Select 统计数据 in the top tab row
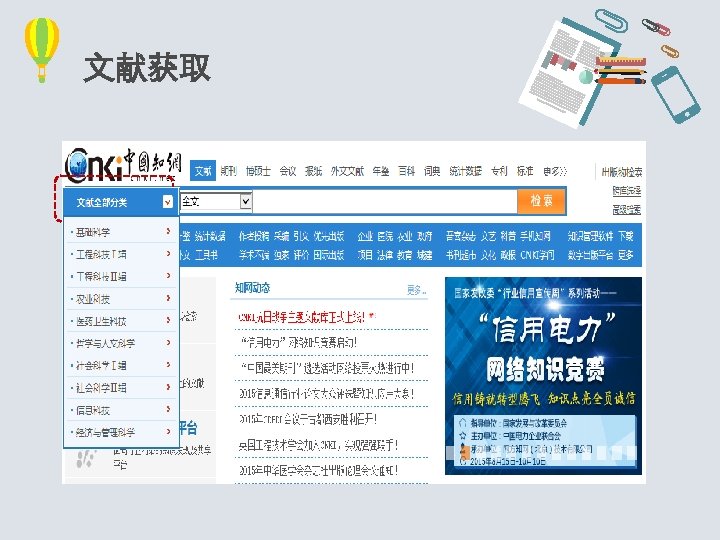720x540 pixels. (x=466, y=171)
